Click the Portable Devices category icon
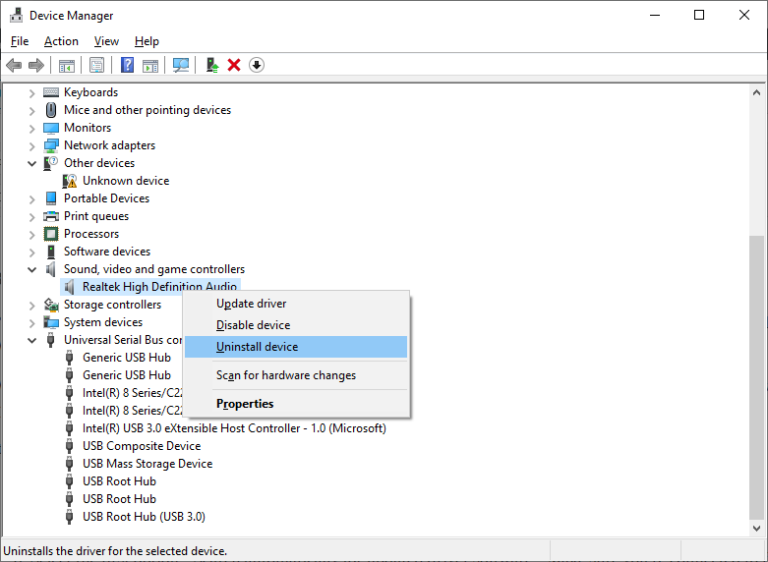768x562 pixels. [51, 198]
